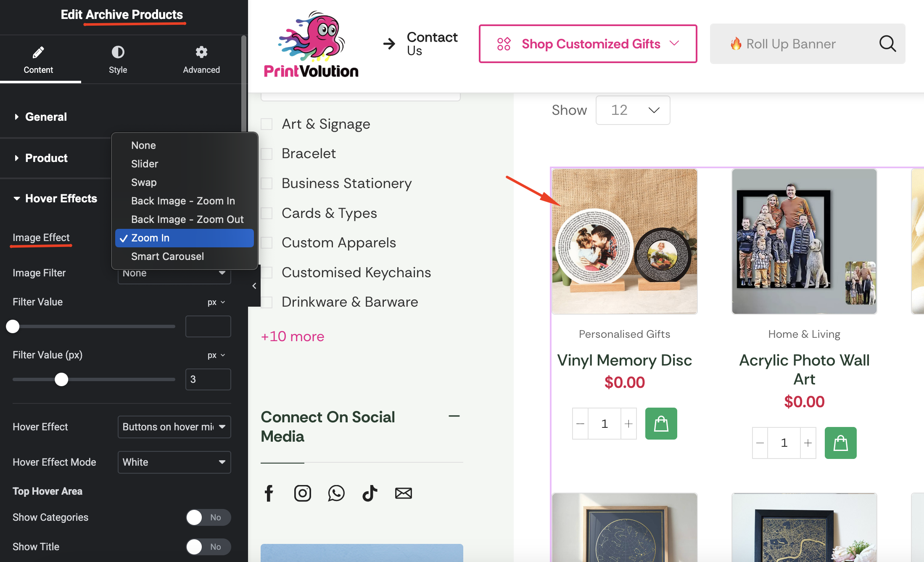
Task: Click the PrintVolution logo
Action: pos(311,45)
